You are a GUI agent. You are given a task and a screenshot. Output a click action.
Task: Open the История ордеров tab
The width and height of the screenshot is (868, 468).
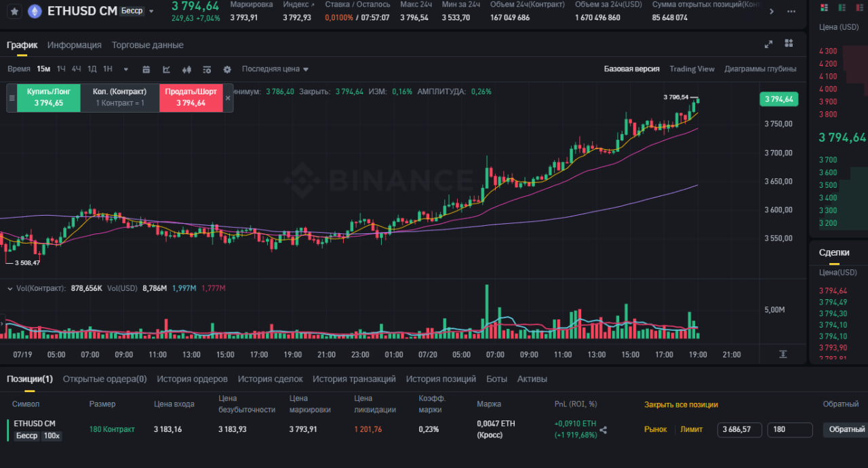192,379
